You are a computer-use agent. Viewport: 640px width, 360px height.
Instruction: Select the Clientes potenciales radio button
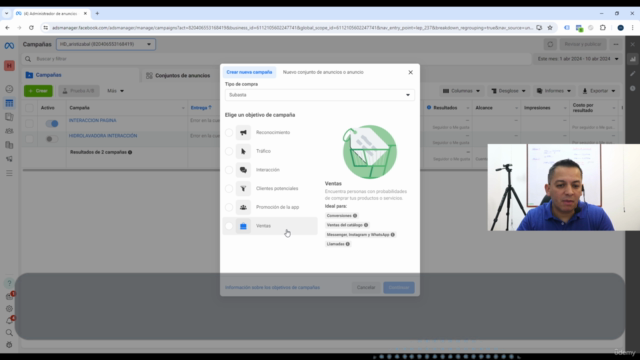coord(229,189)
